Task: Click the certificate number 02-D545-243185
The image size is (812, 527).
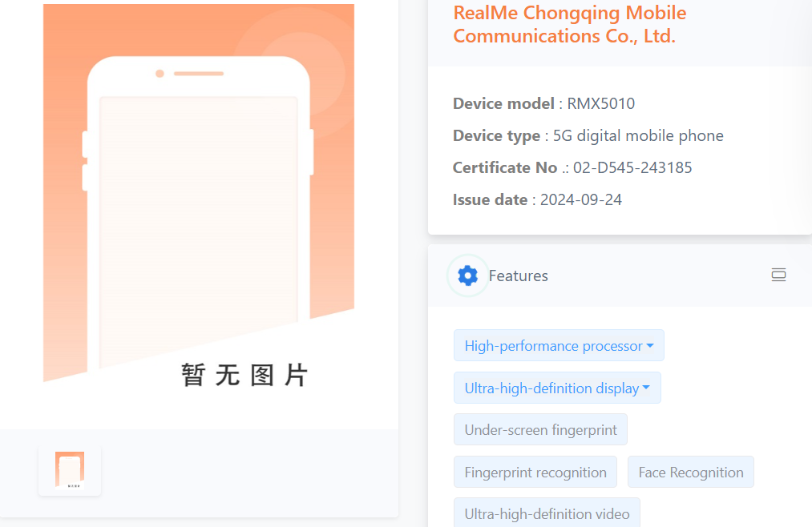Action: (x=632, y=167)
